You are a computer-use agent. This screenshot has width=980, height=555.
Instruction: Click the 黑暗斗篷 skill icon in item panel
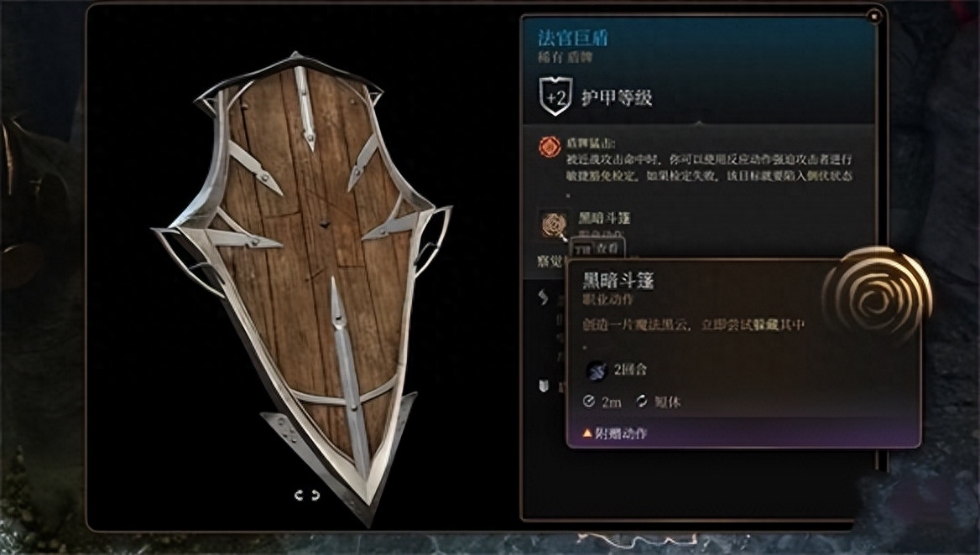[554, 225]
